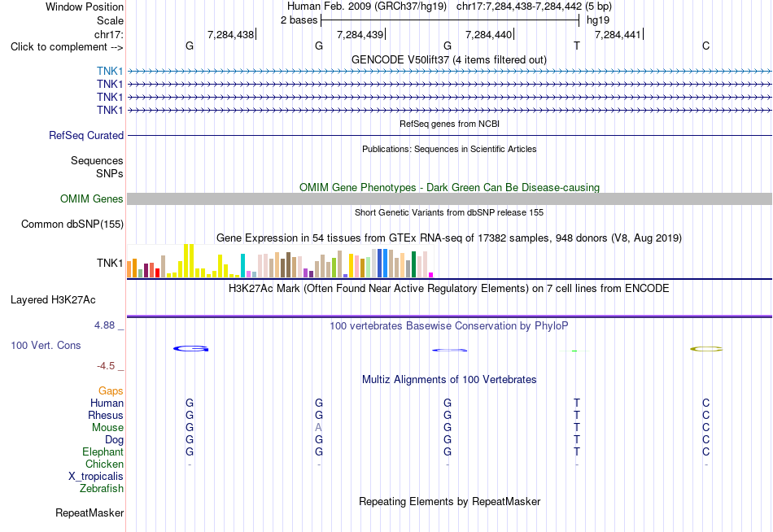Click the SNPs track label
The image size is (773, 532).
[x=110, y=173]
